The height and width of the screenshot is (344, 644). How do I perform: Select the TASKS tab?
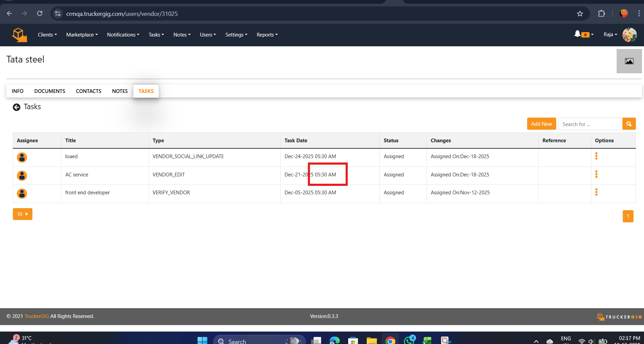[146, 91]
